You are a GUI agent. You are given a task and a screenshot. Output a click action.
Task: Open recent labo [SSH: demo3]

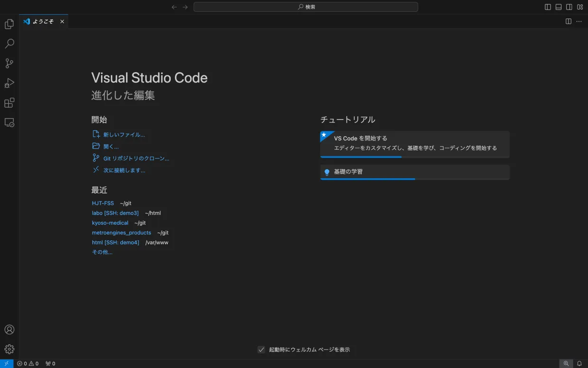(x=115, y=213)
